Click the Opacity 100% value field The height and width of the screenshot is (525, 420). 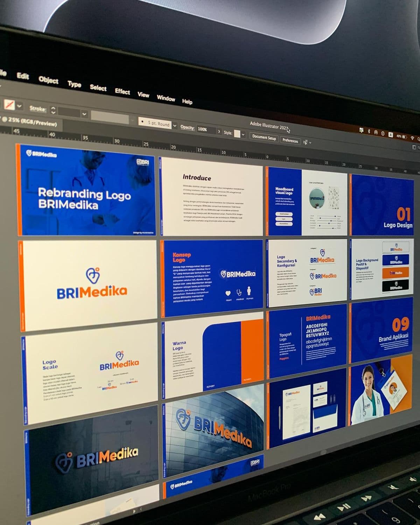(x=206, y=129)
